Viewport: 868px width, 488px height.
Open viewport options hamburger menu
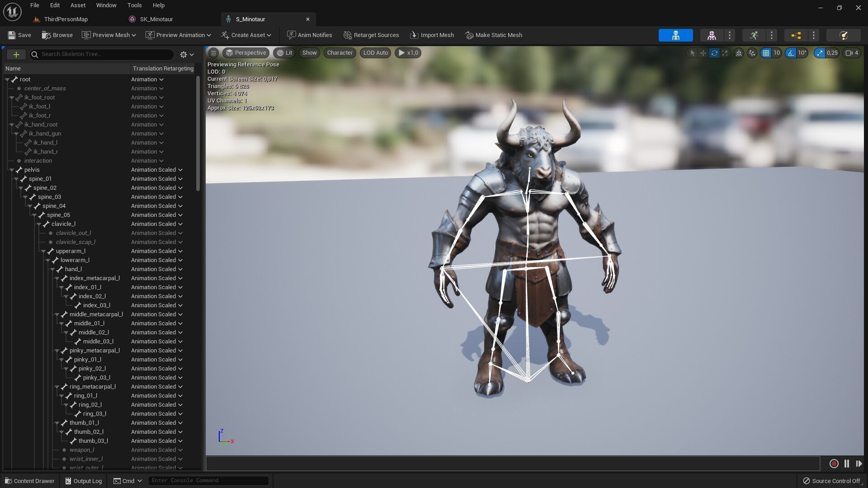coord(213,53)
